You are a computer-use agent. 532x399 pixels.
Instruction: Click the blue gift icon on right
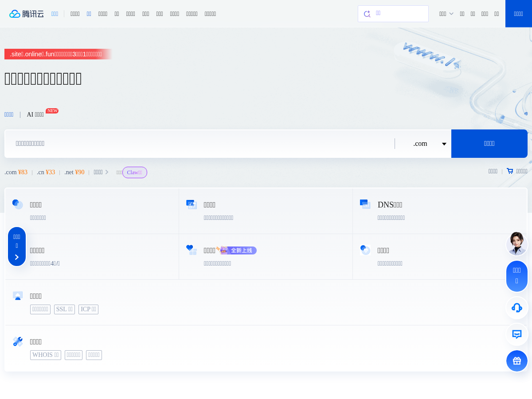(517, 361)
